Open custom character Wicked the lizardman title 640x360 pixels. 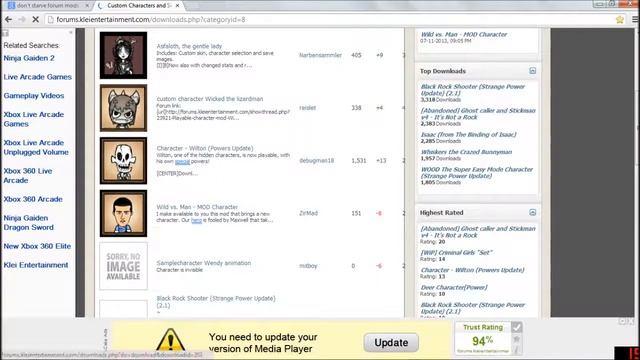(210, 99)
